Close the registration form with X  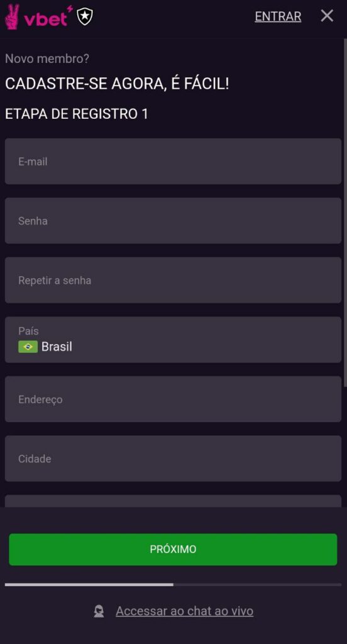pyautogui.click(x=327, y=16)
